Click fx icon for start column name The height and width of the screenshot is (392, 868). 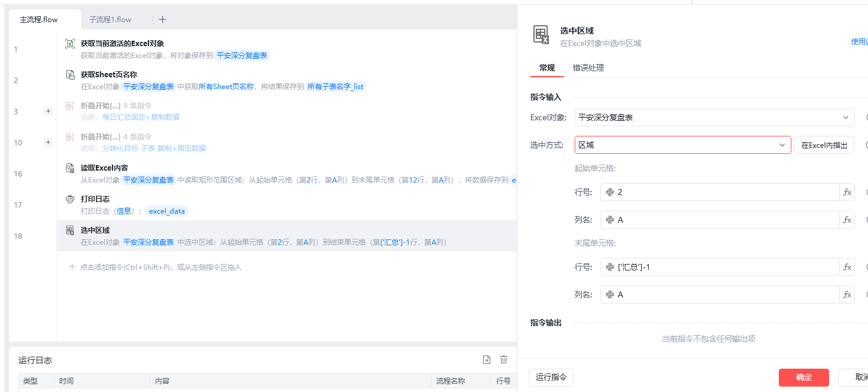click(847, 220)
